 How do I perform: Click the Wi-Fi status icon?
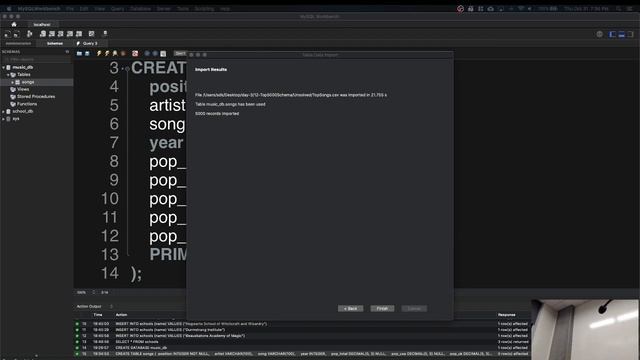[521, 9]
